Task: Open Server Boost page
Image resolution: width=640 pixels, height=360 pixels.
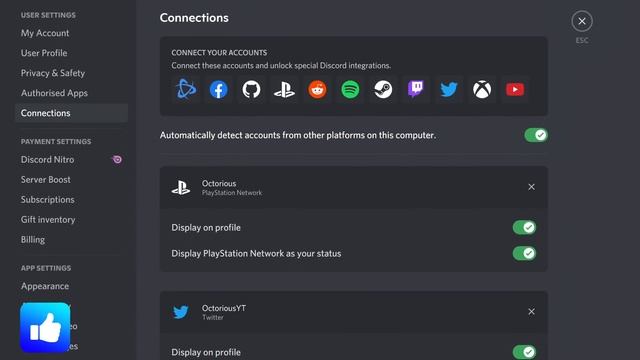Action: 71,180
